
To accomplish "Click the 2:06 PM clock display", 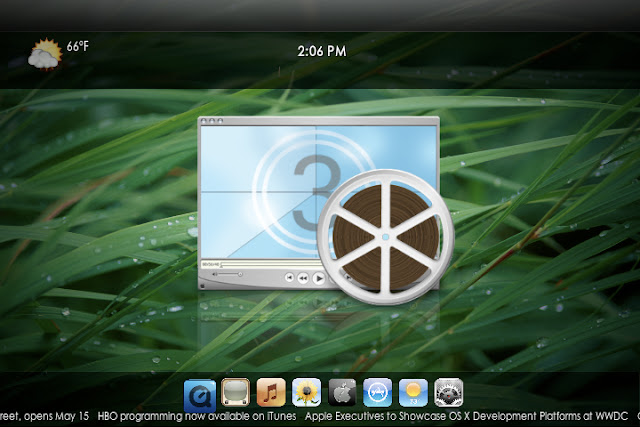I will 322,51.
